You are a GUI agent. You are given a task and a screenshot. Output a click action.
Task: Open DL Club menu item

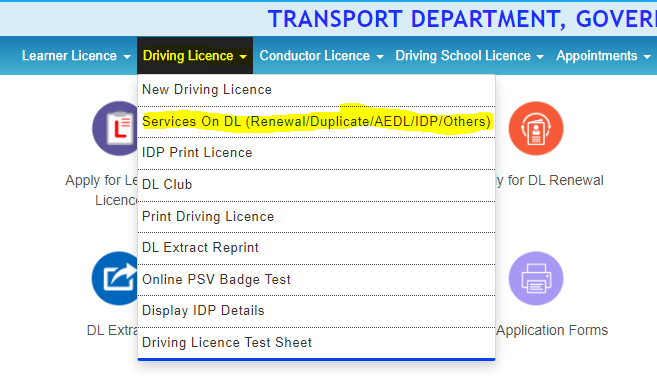316,185
